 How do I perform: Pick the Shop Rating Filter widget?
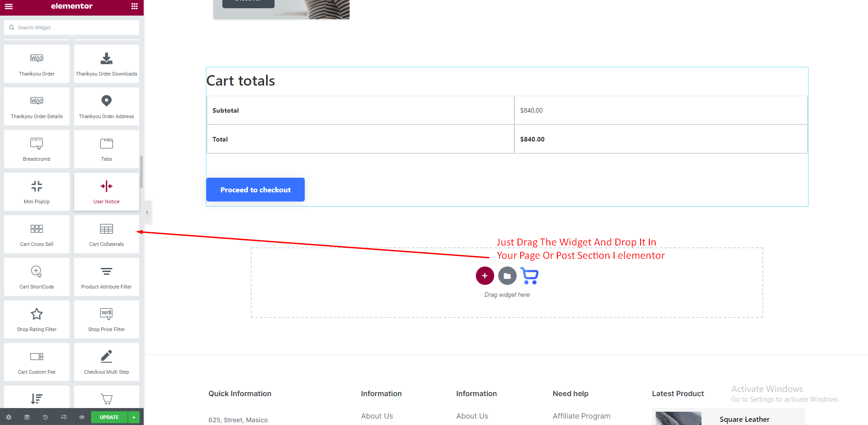coord(37,319)
